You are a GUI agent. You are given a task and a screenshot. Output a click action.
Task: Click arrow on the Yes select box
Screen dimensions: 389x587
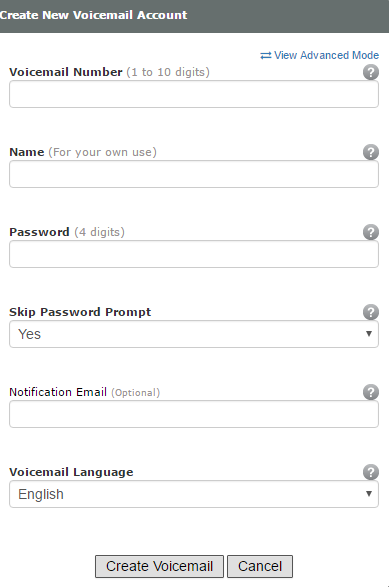pyautogui.click(x=369, y=334)
